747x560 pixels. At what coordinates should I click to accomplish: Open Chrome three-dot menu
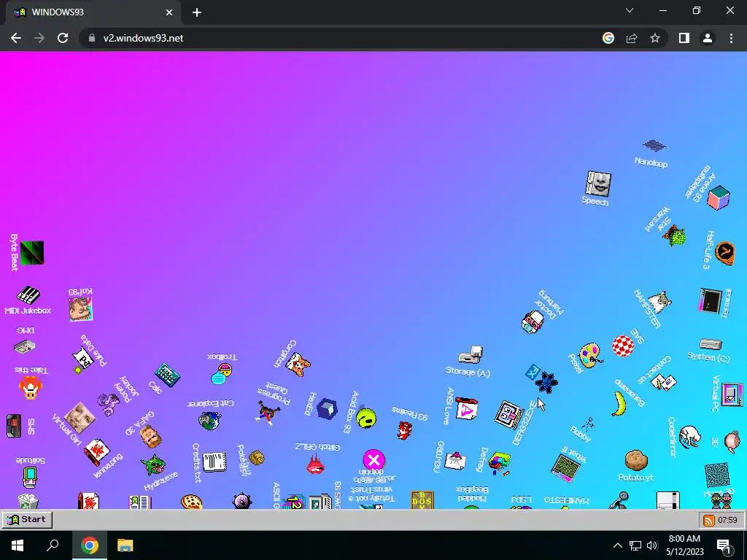pos(731,38)
